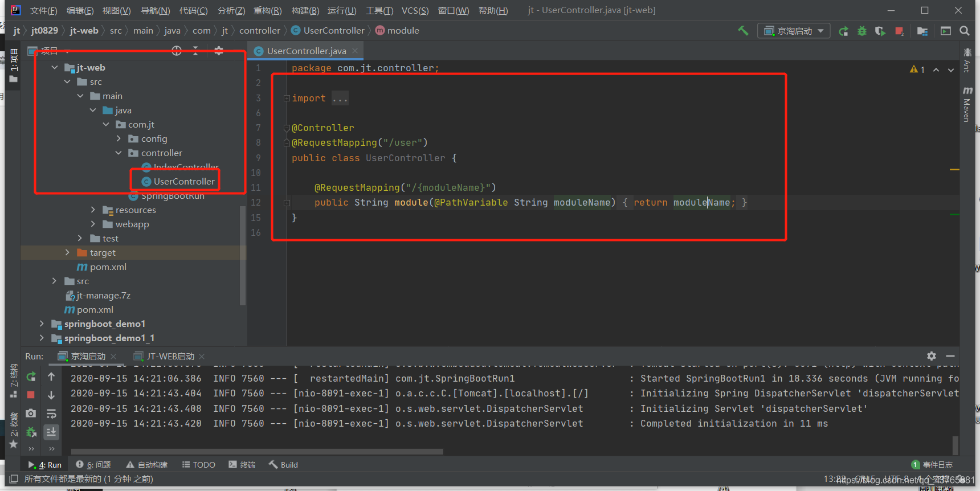The width and height of the screenshot is (980, 491).
Task: Go to previous highlighted error arrow
Action: 936,69
